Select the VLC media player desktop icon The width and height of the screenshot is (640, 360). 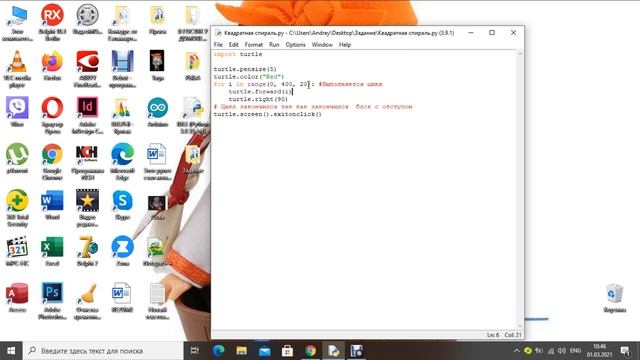17,69
